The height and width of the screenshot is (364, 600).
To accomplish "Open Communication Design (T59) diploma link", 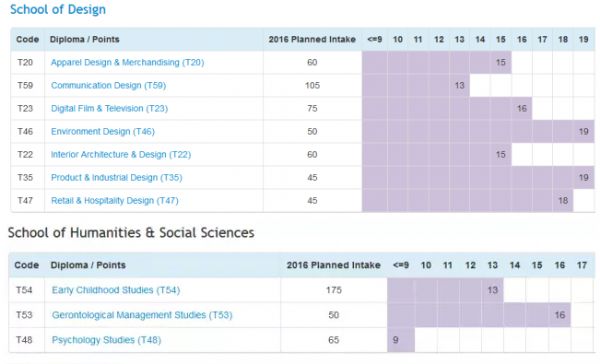I will tap(109, 85).
